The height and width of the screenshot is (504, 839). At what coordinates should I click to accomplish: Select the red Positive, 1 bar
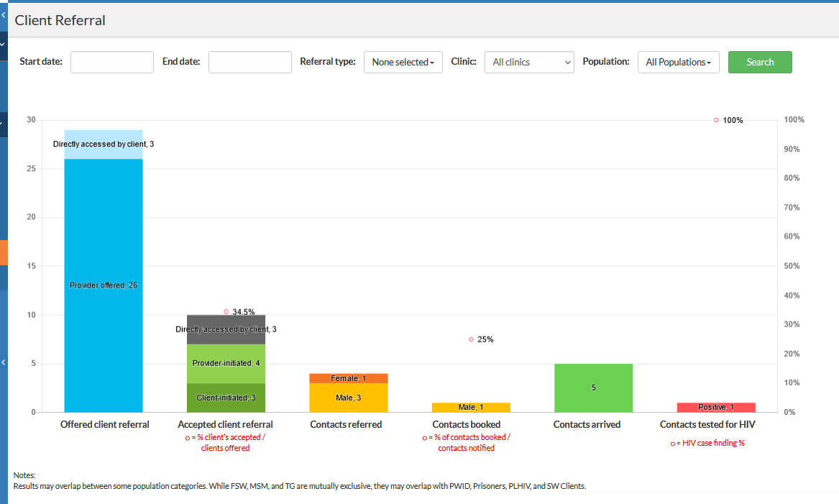(716, 408)
